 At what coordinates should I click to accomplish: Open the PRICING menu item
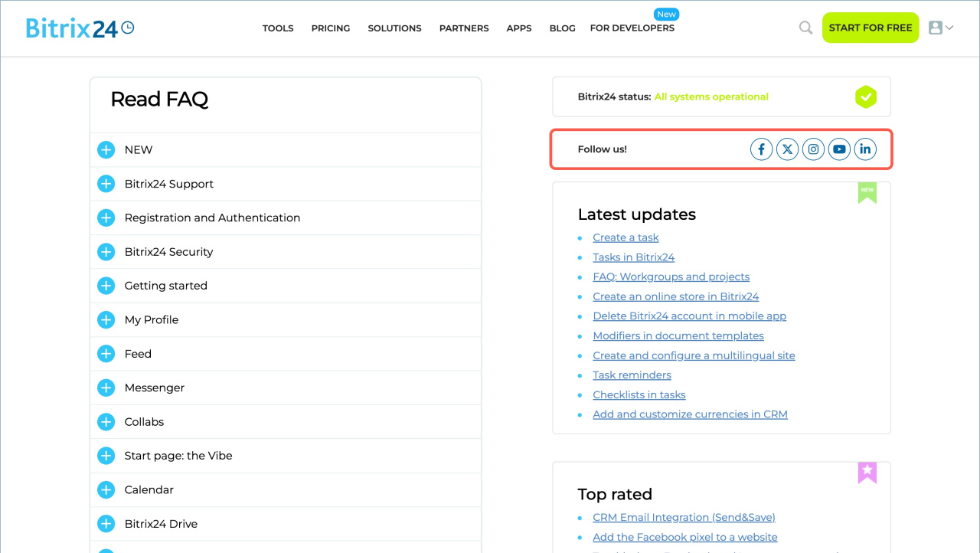tap(331, 28)
